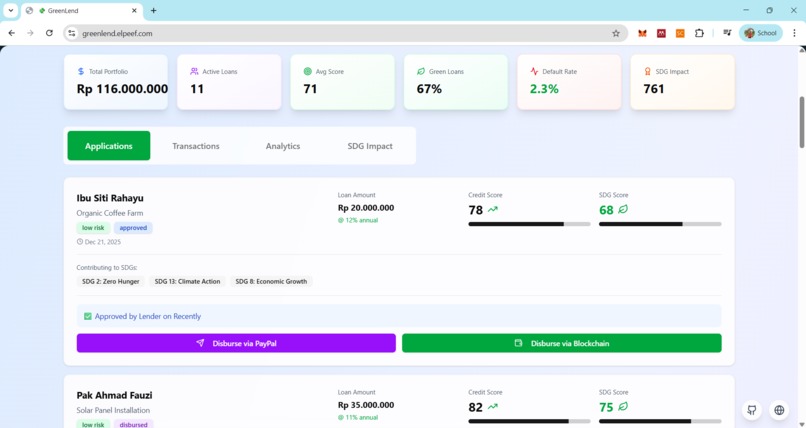Click Disburse via PayPal button
Screen dimensions: 806x428
(236, 343)
